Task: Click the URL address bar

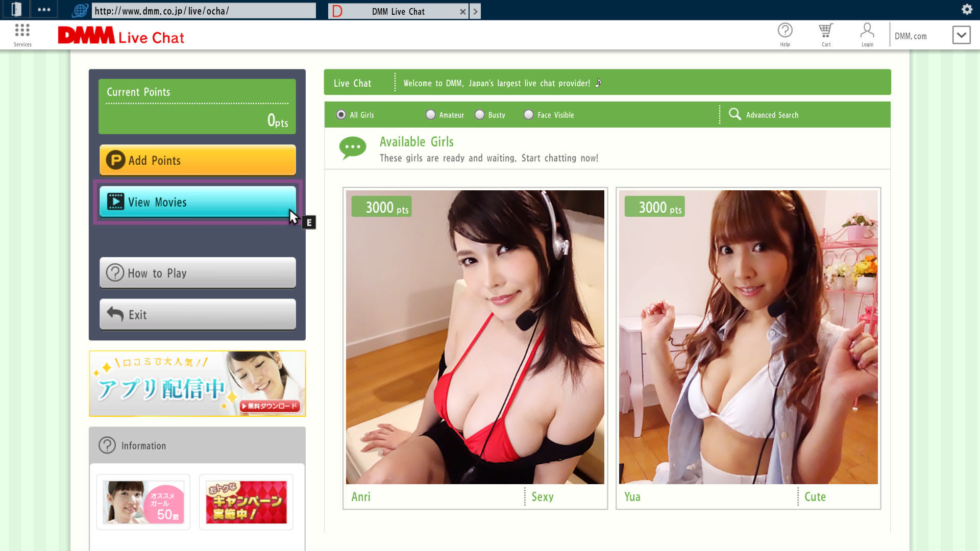Action: [x=204, y=11]
